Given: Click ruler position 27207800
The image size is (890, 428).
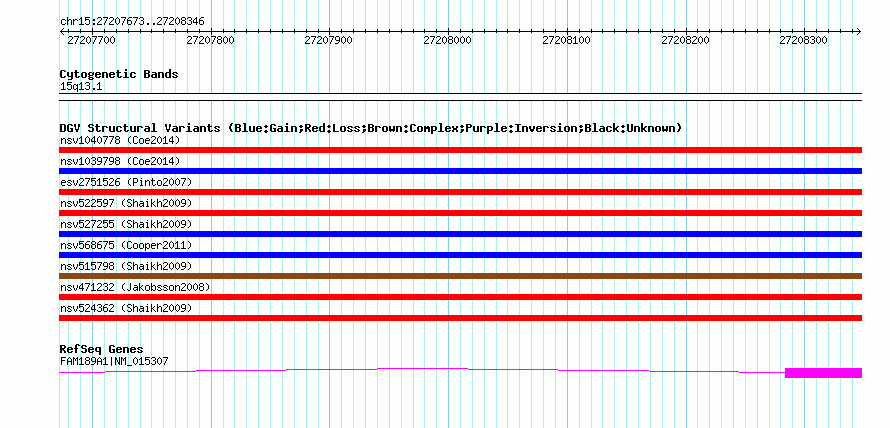Looking at the screenshot, I should 210,40.
